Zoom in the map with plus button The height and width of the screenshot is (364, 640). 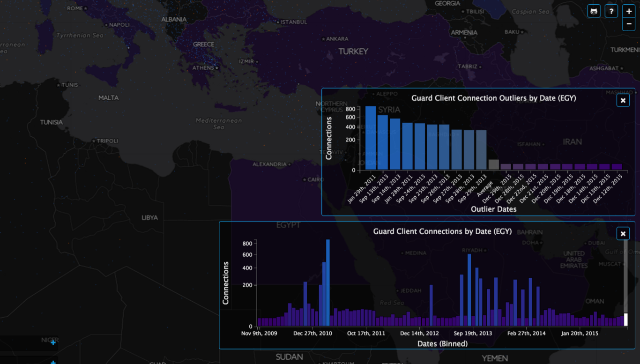point(629,11)
